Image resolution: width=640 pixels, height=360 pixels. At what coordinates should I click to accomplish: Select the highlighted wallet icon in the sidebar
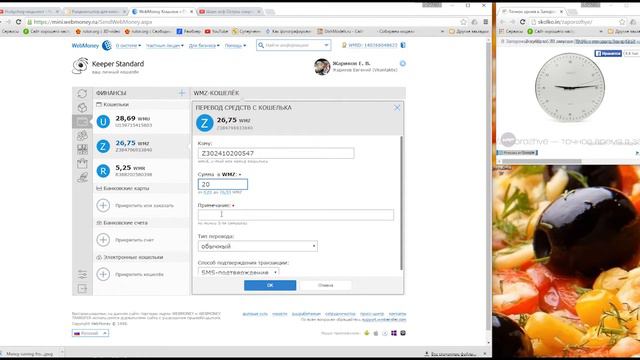(x=82, y=122)
